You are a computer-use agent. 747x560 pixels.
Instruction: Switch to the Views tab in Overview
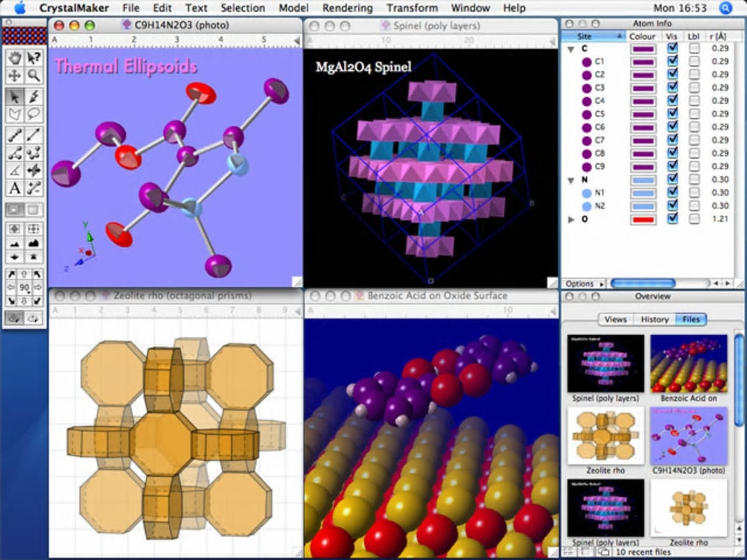pos(615,319)
